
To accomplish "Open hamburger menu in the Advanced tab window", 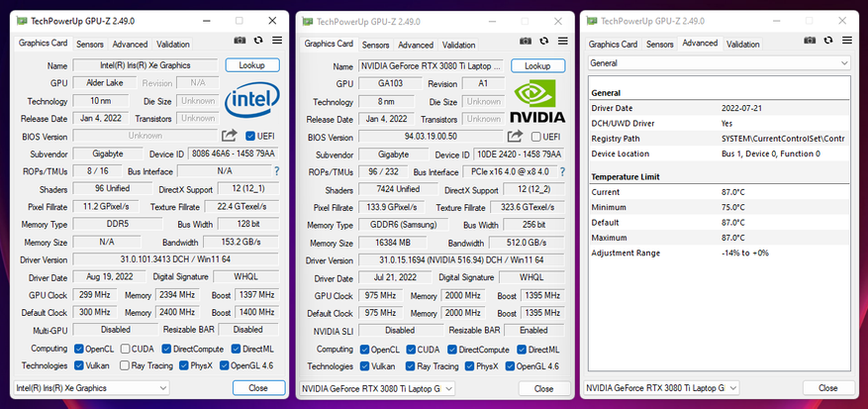I will click(x=847, y=40).
